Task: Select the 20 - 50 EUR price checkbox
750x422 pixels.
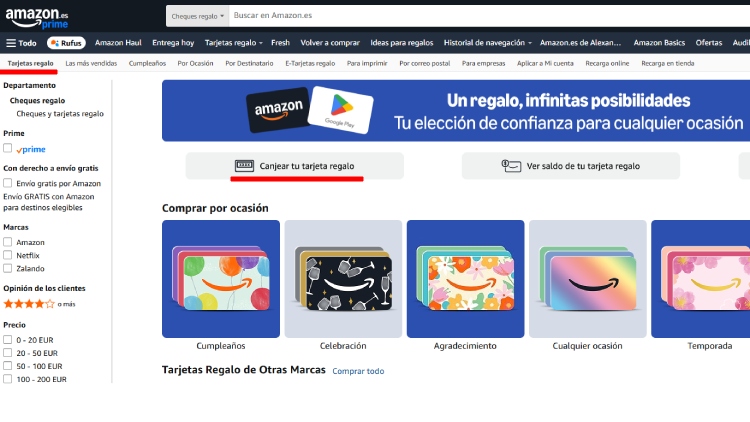Action: [x=8, y=354]
